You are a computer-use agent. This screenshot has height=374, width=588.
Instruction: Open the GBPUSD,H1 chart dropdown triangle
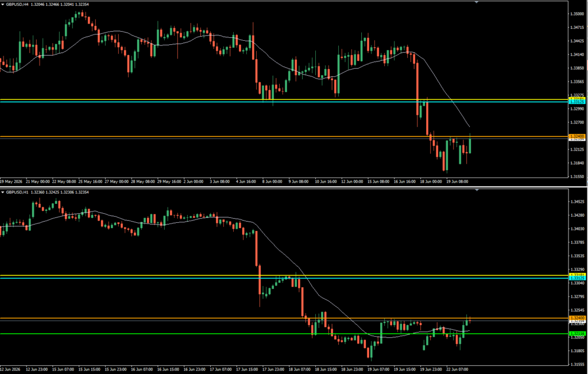coord(3,192)
